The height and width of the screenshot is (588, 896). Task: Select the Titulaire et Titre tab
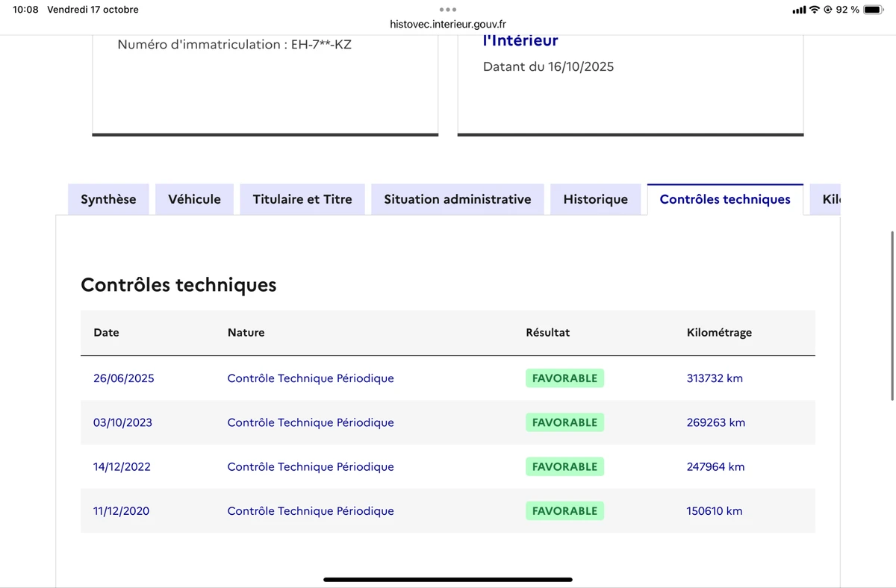[302, 199]
